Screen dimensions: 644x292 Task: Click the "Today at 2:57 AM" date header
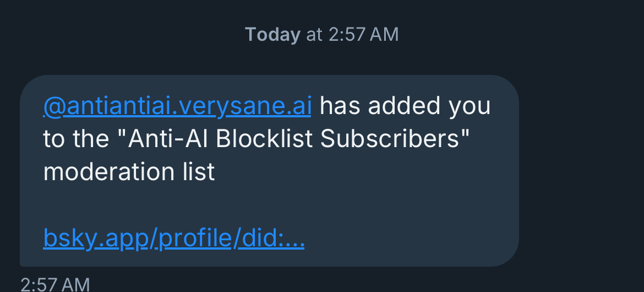(x=321, y=35)
